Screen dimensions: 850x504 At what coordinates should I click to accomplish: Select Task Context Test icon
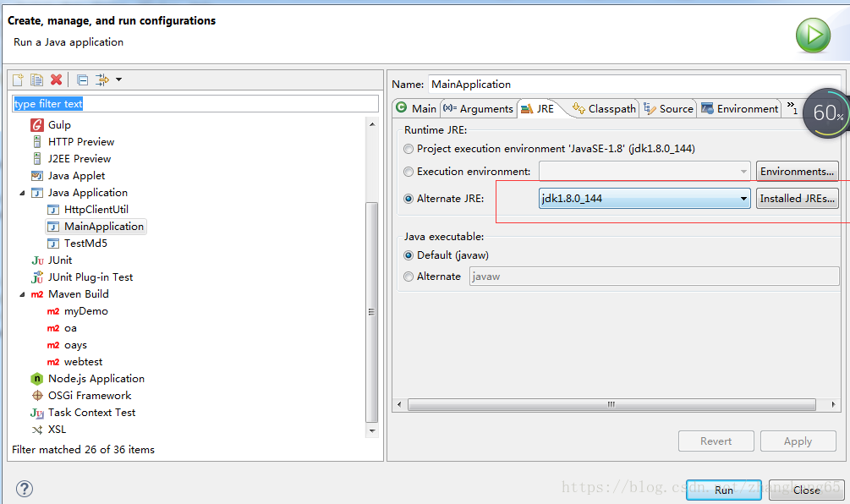tap(37, 413)
